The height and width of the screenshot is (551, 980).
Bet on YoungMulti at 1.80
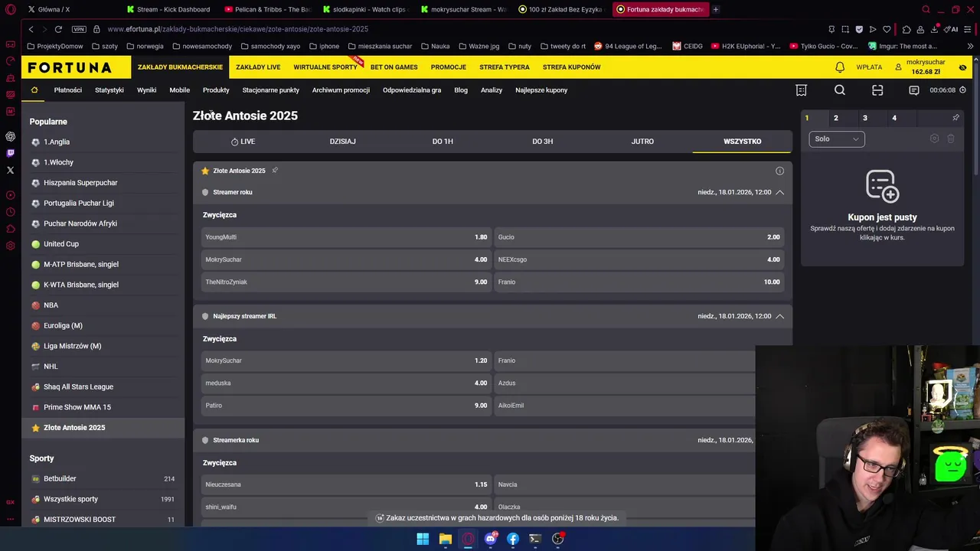click(346, 237)
